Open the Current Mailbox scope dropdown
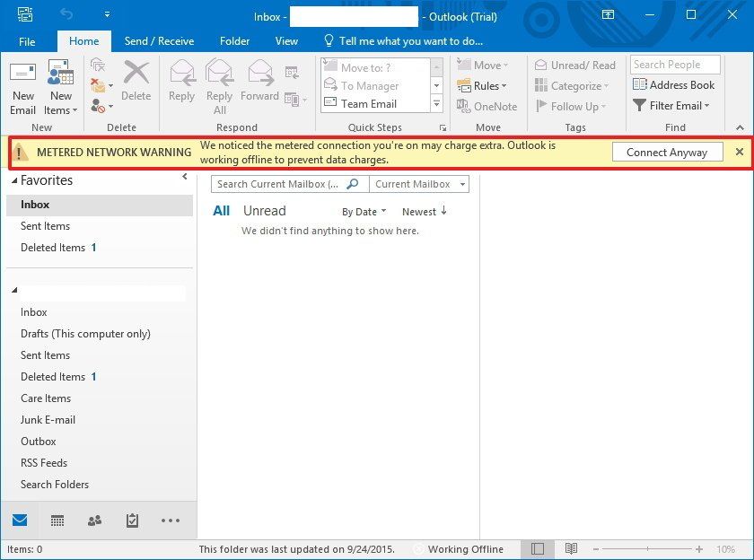Viewport: 754px width, 560px height. click(x=419, y=183)
